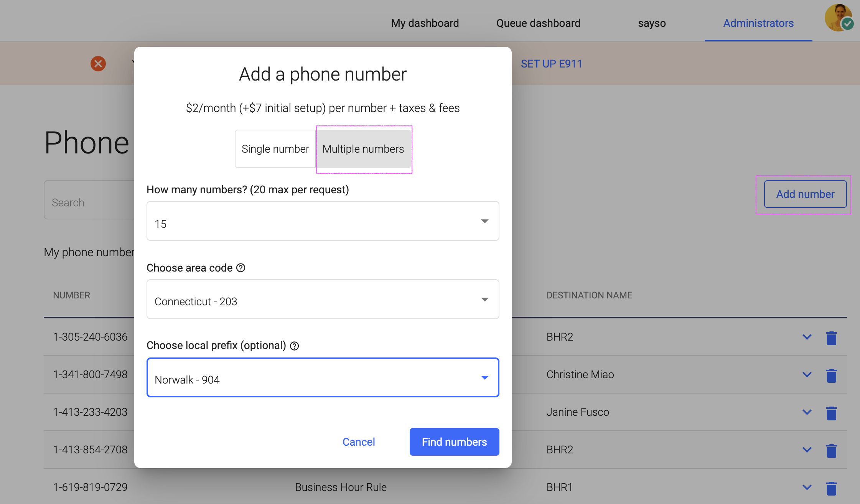Dismiss the notification banner with the orange X
Screen dimensions: 860x504
[x=98, y=64]
